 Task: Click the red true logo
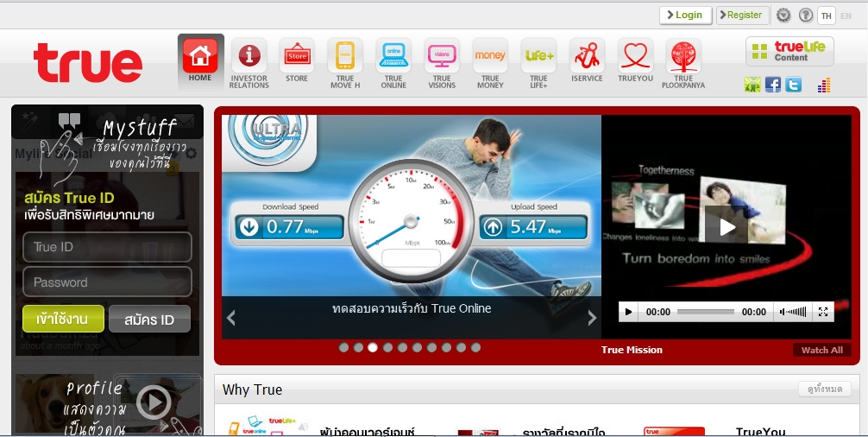[x=87, y=62]
